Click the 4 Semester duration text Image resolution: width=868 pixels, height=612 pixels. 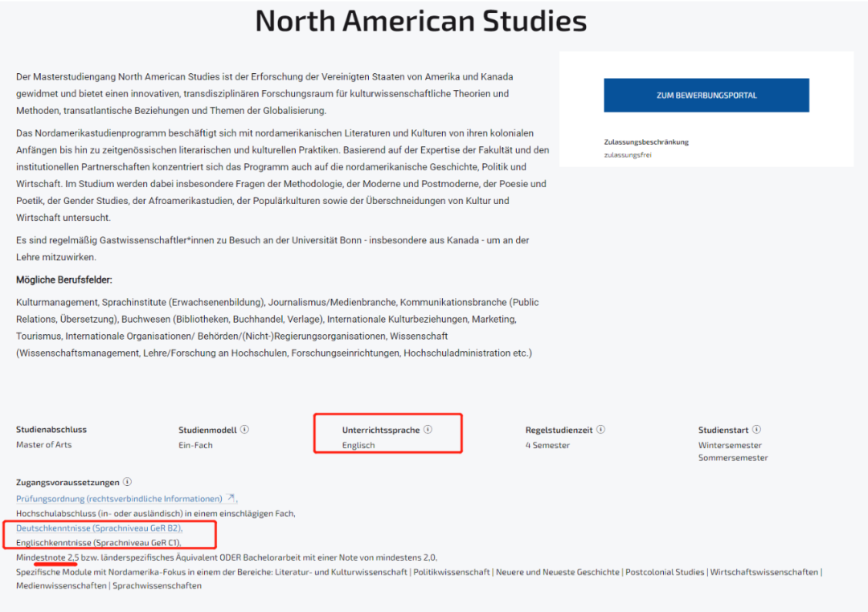coord(547,445)
